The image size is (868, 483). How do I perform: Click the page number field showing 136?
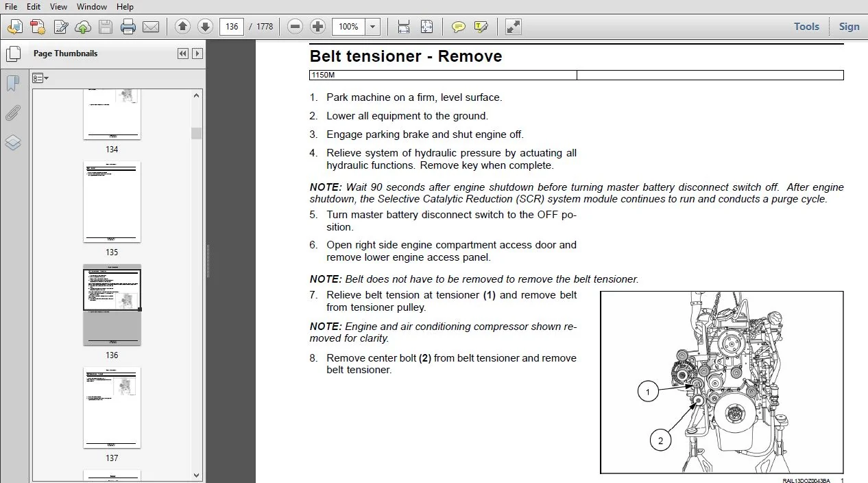coord(232,27)
